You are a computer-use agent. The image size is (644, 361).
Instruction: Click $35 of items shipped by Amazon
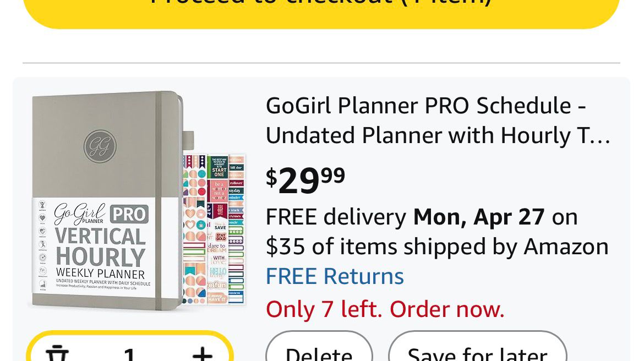(x=437, y=247)
